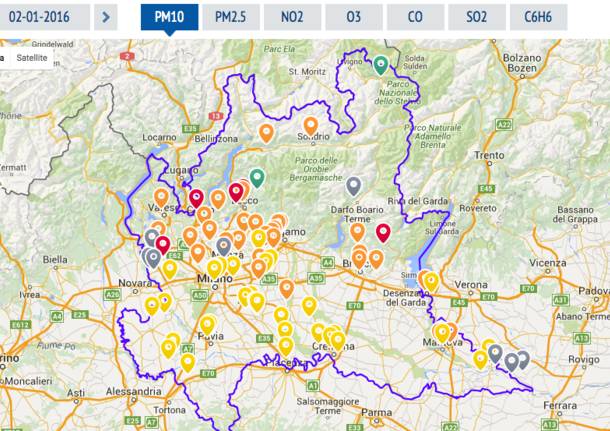Select the orange marker at Mantova
Image resolution: width=610 pixels, height=431 pixels.
(x=449, y=330)
